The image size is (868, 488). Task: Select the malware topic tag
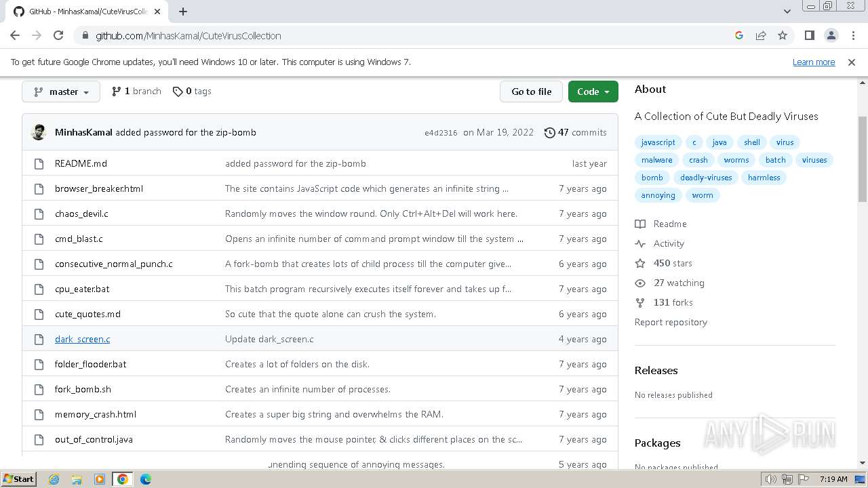(656, 160)
